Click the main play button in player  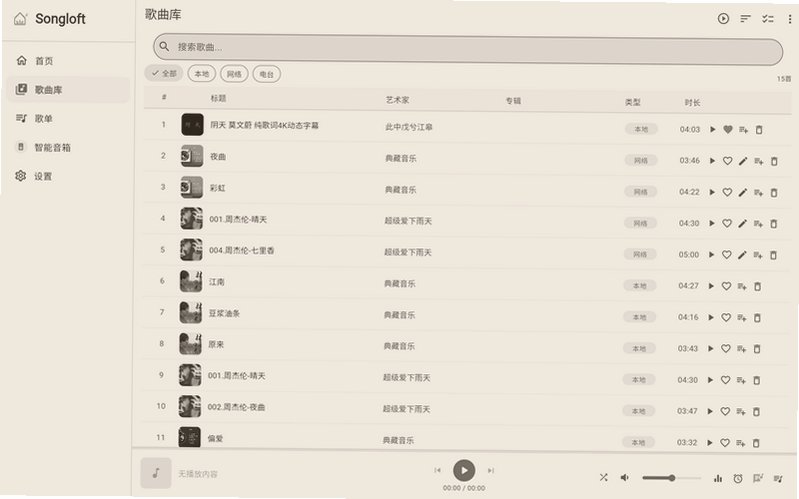464,470
